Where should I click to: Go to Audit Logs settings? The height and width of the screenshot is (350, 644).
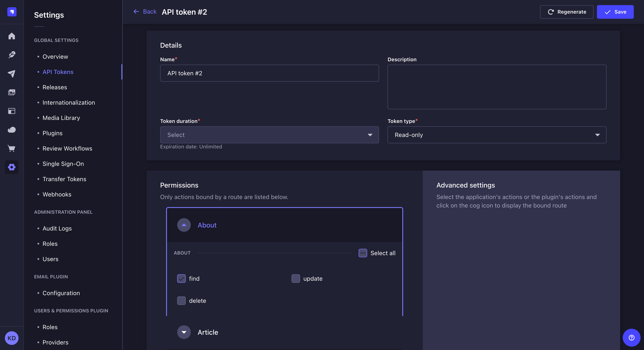57,228
